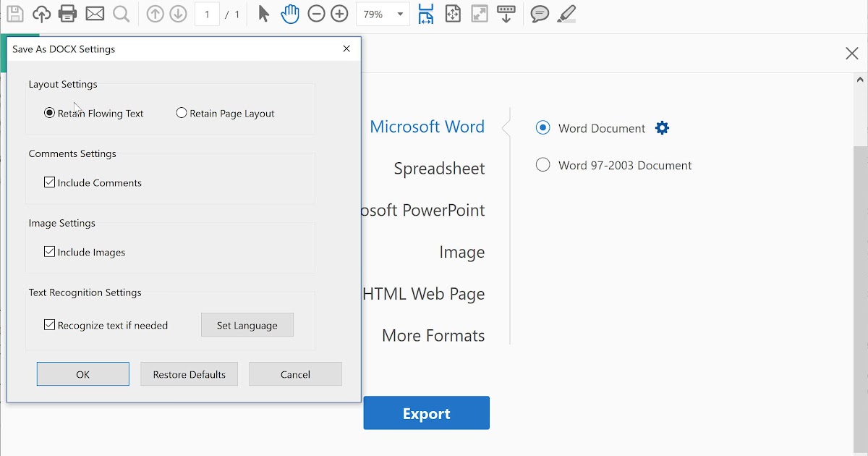This screenshot has height=456, width=868.
Task: Click the Cancel button
Action: 295,374
